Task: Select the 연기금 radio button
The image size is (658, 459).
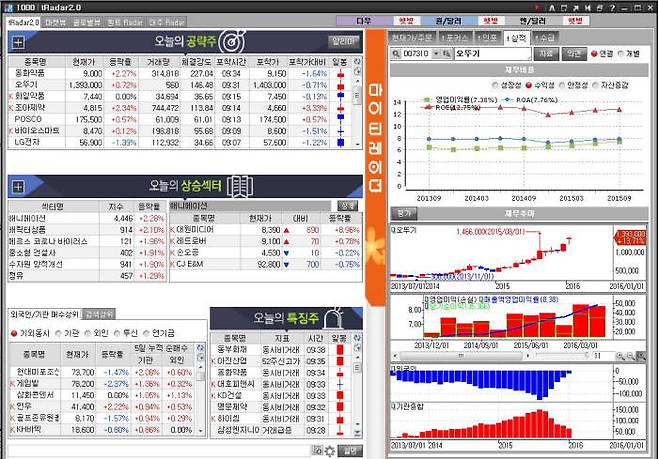Action: (x=146, y=334)
